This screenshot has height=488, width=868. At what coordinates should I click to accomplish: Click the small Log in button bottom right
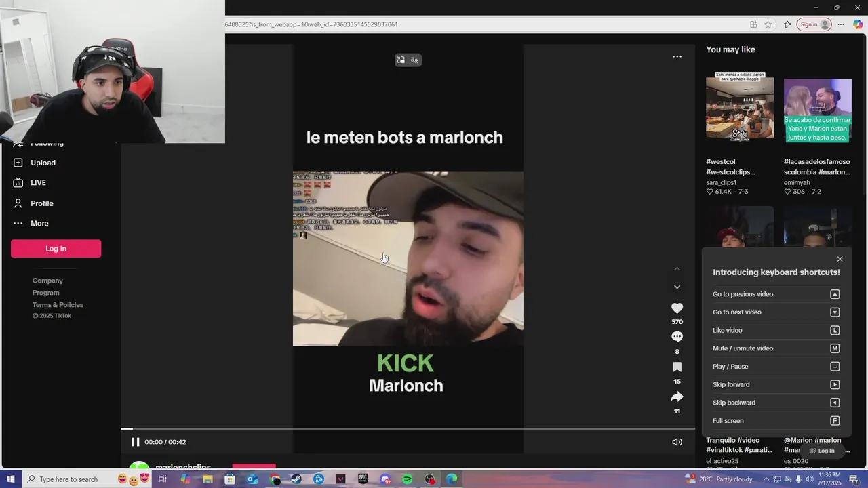[x=822, y=451]
